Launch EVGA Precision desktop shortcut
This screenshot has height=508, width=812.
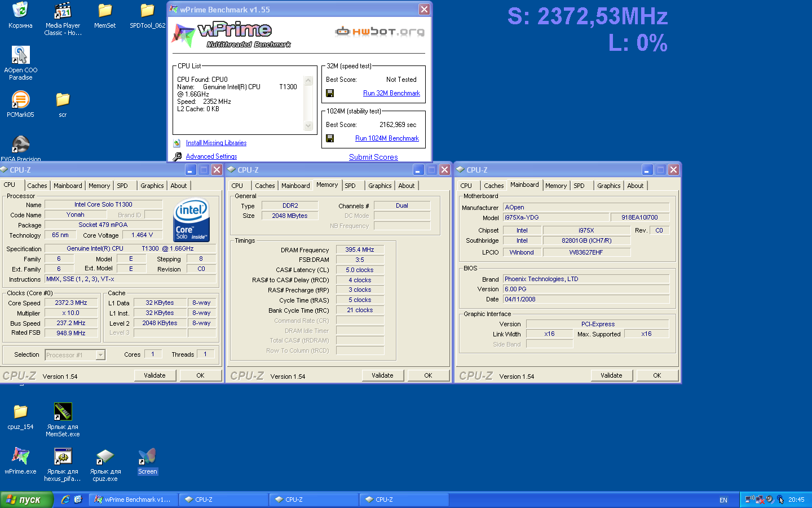(x=20, y=144)
